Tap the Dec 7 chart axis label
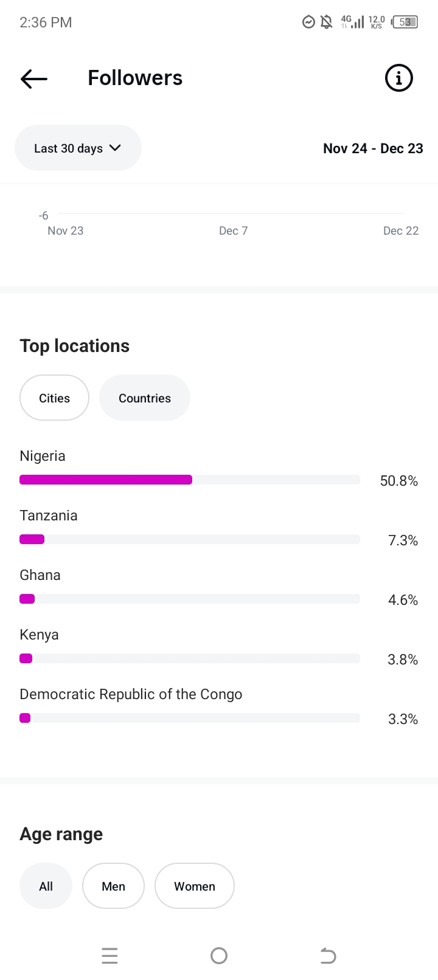Screen dimensions: 438x980 pyautogui.click(x=234, y=231)
